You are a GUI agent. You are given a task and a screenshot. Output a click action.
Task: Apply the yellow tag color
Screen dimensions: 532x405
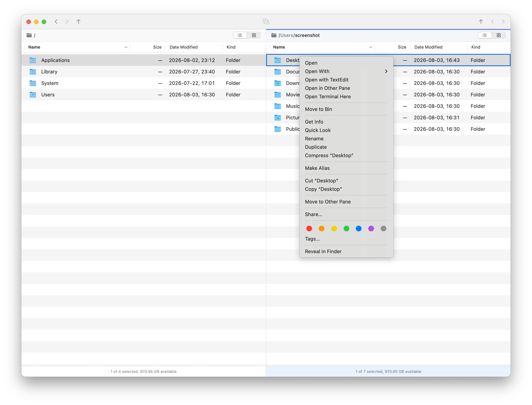[x=334, y=229]
